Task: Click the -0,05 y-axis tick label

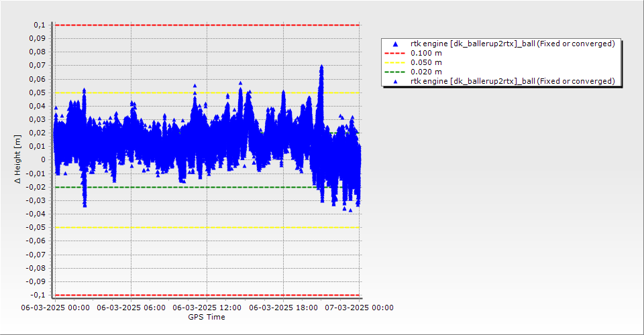Action: click(x=36, y=227)
